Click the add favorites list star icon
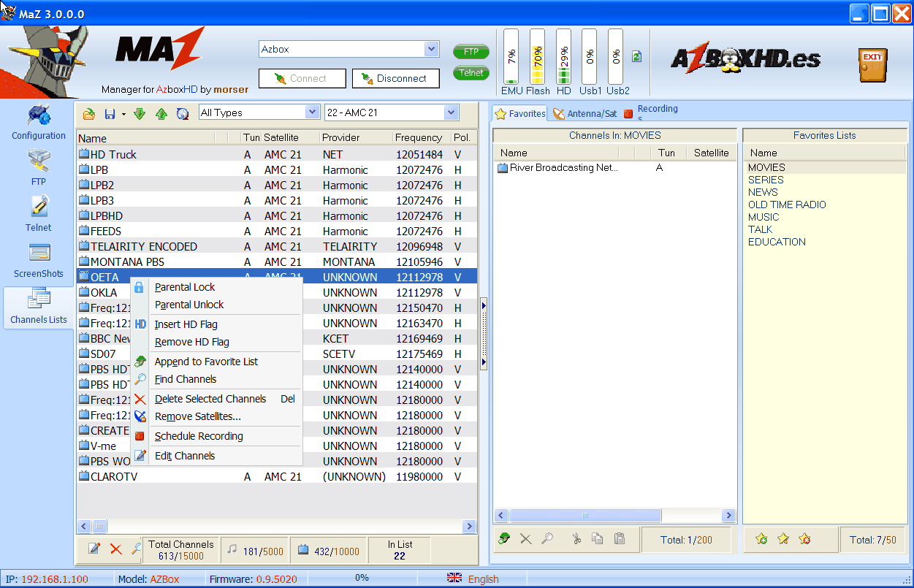The width and height of the screenshot is (914, 588). pyautogui.click(x=761, y=539)
